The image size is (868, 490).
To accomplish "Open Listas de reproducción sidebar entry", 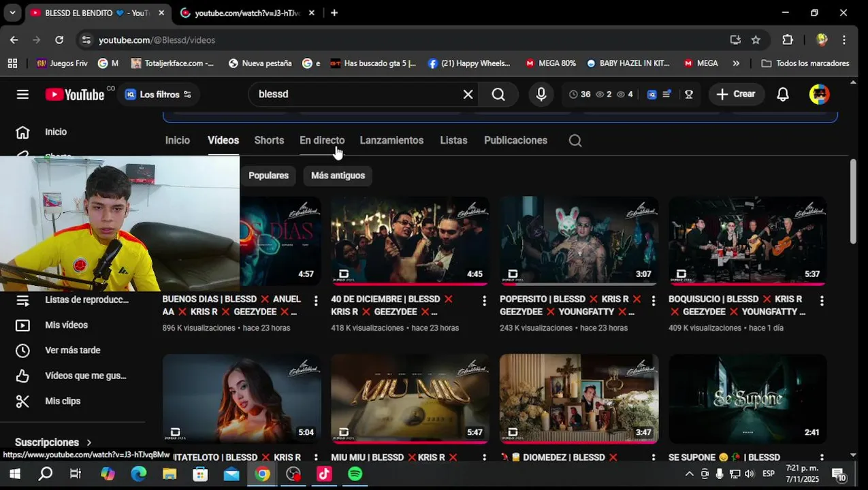I will tap(86, 300).
